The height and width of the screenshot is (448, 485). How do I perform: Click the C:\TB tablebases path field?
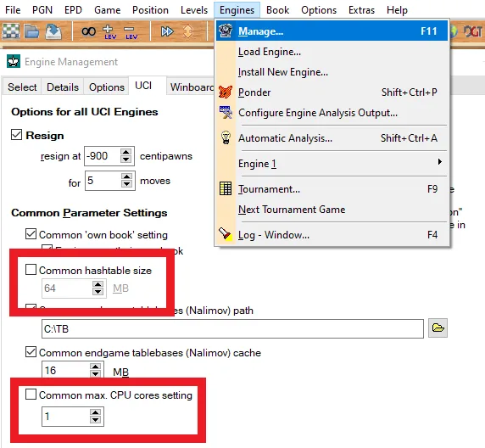pos(232,328)
